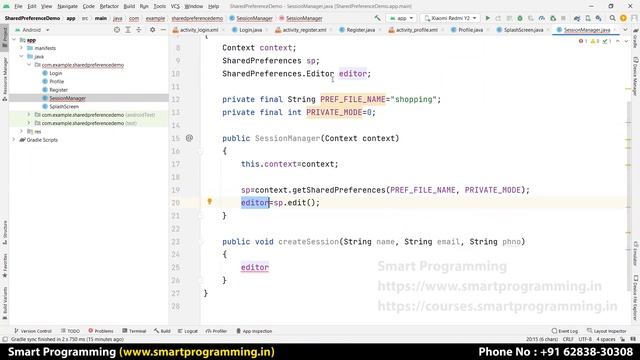Open Search Everywhere magnifier icon
The height and width of the screenshot is (360, 640).
click(x=612, y=18)
